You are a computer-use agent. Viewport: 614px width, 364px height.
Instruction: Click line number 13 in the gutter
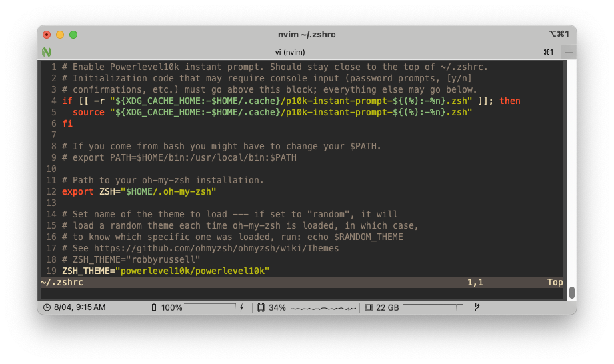(x=51, y=203)
